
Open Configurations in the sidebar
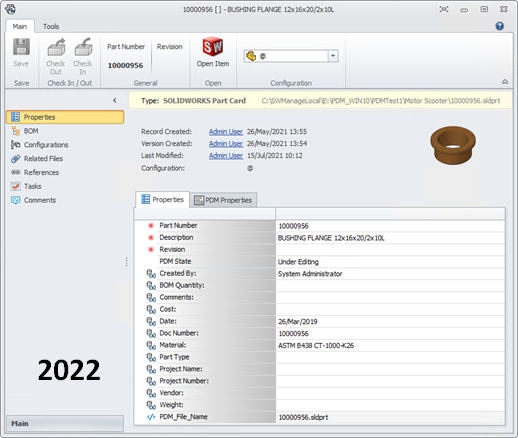point(40,145)
